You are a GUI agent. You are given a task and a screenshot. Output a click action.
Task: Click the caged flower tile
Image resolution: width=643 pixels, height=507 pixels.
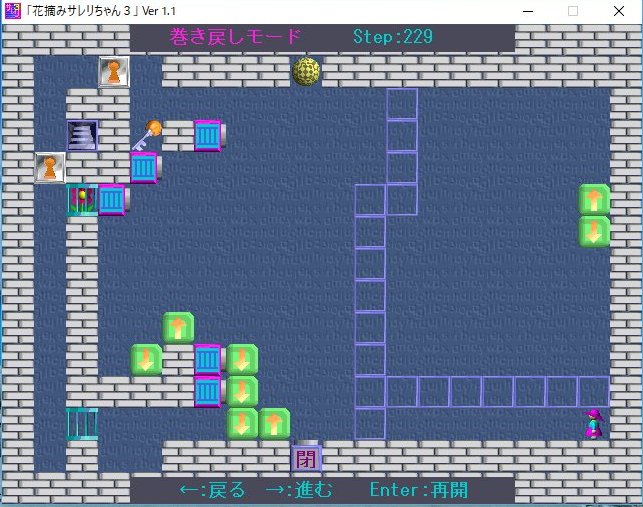(81, 199)
